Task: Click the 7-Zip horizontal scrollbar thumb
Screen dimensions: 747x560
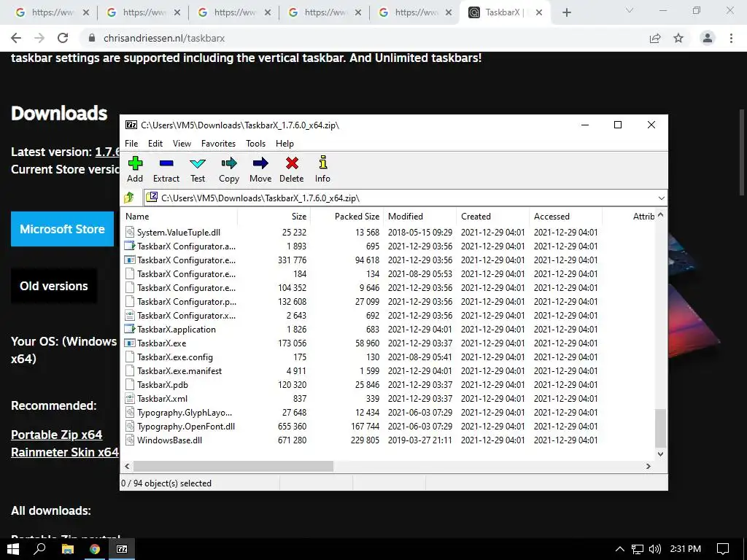Action: tap(233, 466)
